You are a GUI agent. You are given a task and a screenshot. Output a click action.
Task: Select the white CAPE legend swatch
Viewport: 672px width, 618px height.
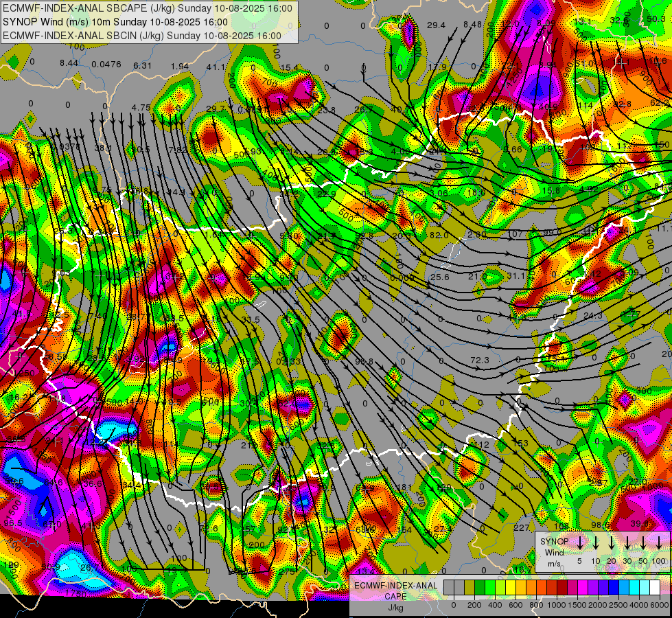[x=655, y=587]
